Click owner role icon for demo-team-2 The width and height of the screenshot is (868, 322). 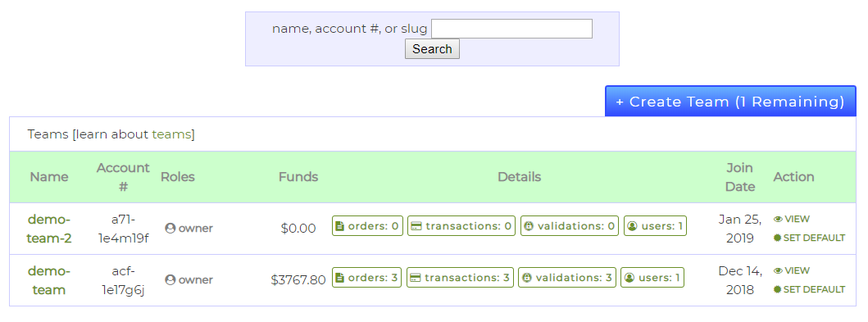tap(170, 228)
